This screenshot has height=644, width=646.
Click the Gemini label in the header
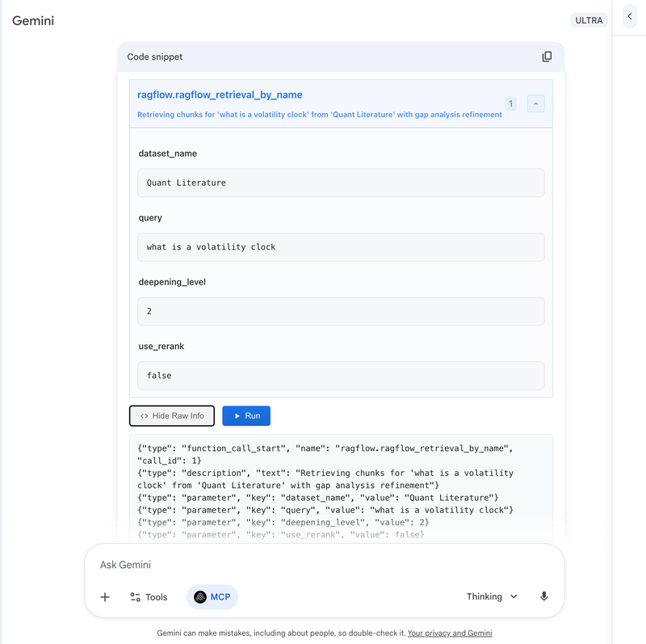click(33, 21)
